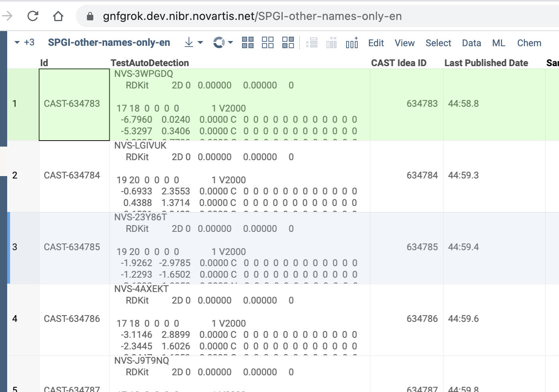Click the invert-selection grid icon
Screen dimensions: 559x392
[288, 42]
